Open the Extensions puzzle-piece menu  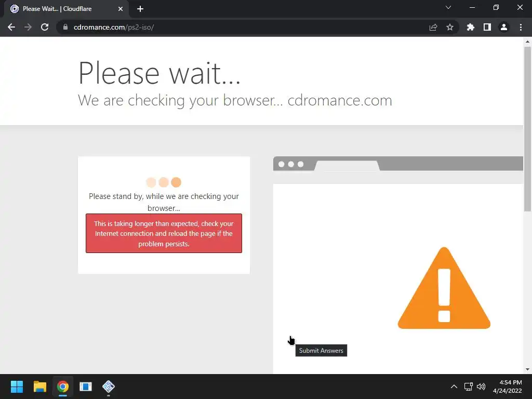(471, 27)
